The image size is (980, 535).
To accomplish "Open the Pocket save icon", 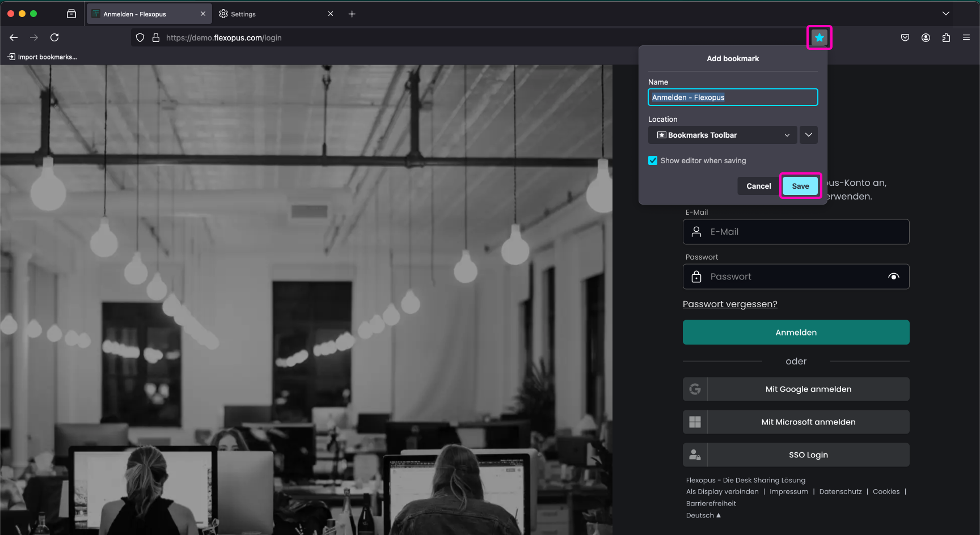I will (905, 37).
